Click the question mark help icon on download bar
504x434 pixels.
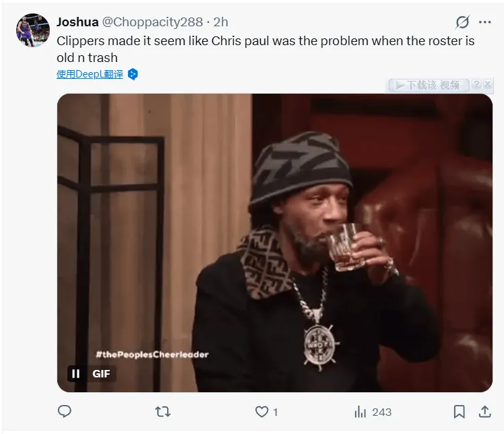click(x=476, y=85)
